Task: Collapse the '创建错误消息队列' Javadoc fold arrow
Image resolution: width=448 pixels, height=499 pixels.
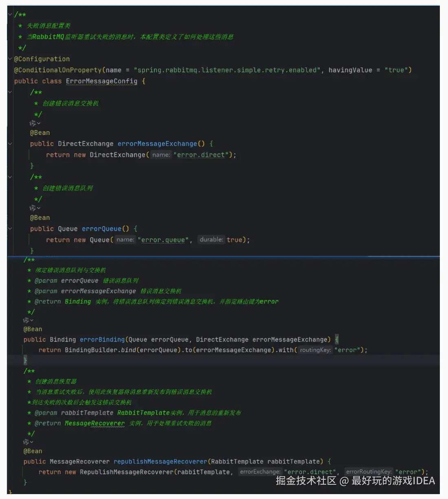Action: [10, 177]
